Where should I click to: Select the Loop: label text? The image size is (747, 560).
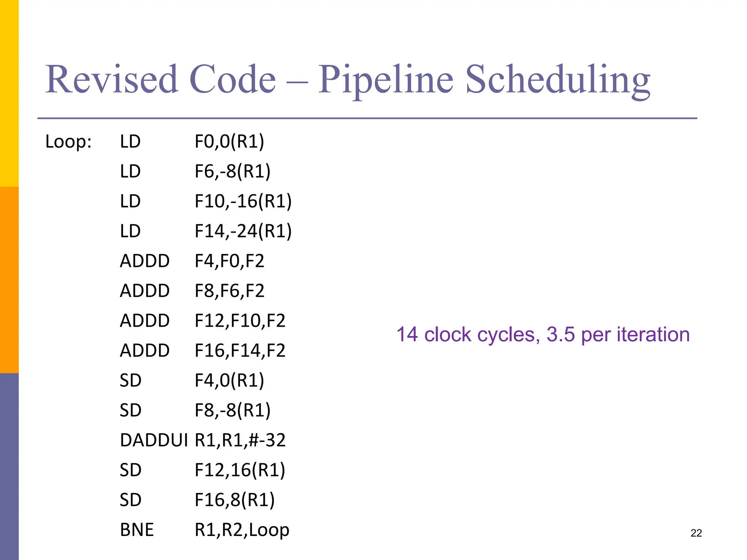click(68, 142)
